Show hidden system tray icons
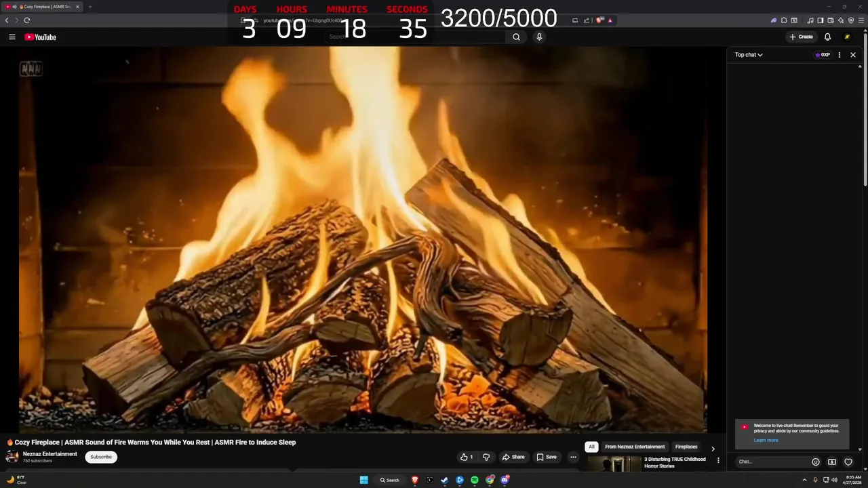The image size is (868, 488). [804, 480]
